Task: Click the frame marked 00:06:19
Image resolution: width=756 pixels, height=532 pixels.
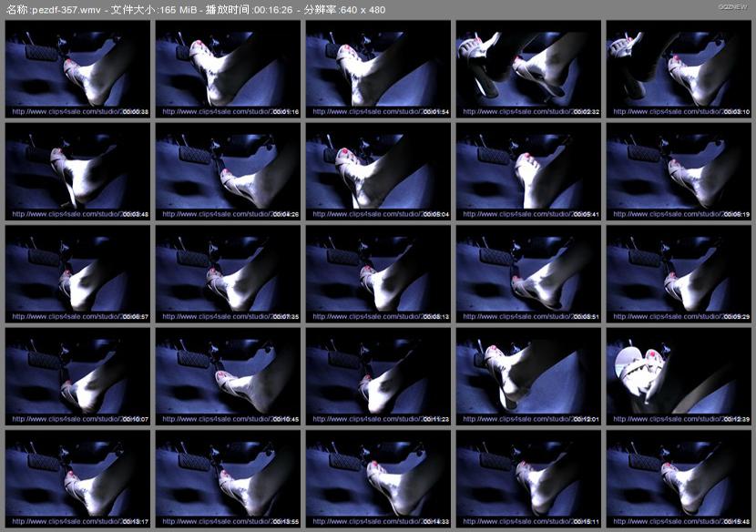Action: tap(679, 172)
